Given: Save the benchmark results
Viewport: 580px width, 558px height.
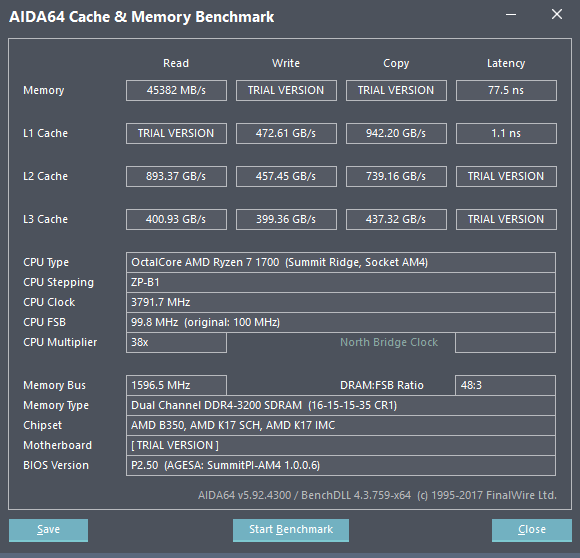Looking at the screenshot, I should pos(48,530).
